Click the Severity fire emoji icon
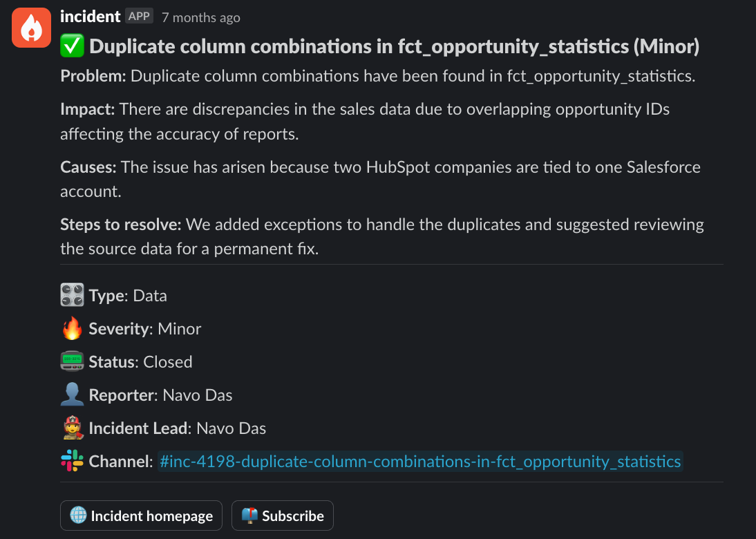 tap(72, 329)
